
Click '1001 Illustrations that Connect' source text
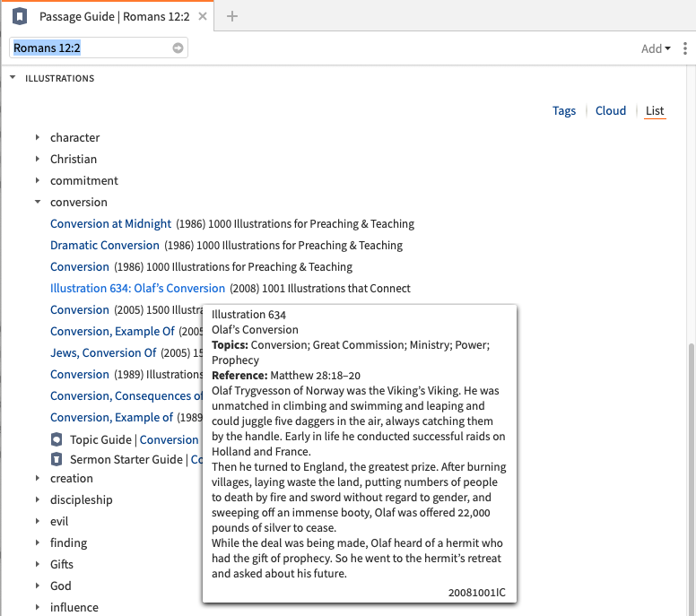(x=336, y=288)
